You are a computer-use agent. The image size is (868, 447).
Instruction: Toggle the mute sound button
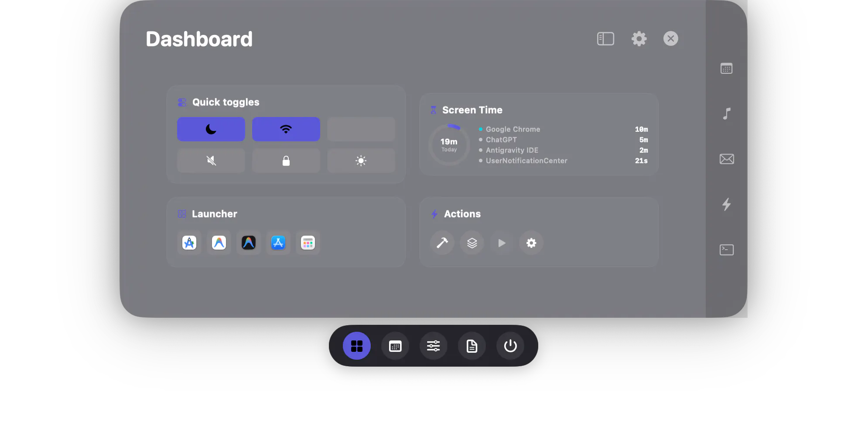pos(211,161)
